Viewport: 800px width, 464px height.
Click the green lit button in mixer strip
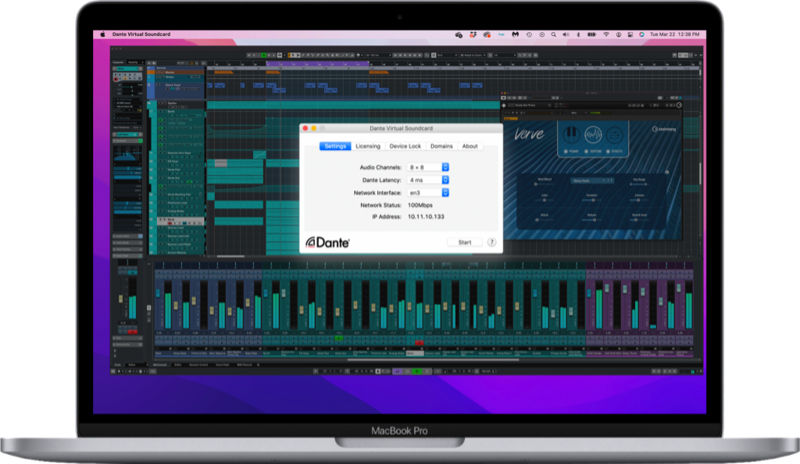pos(339,338)
